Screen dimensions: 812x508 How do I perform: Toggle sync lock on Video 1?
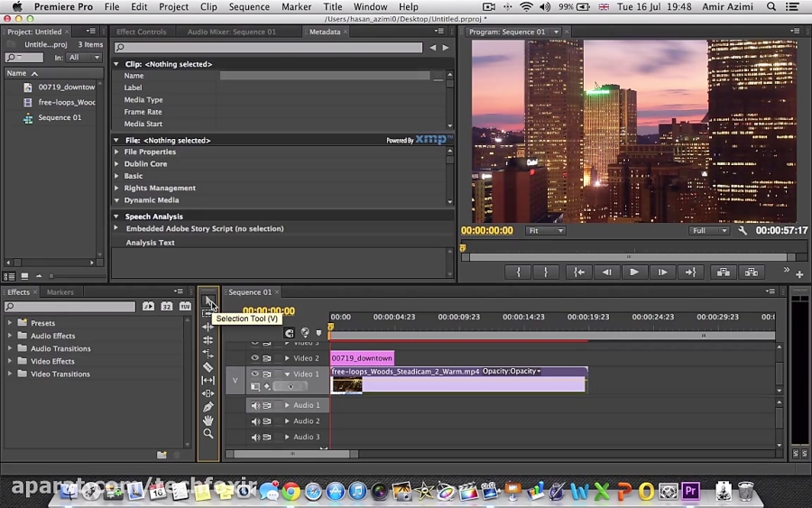[267, 374]
